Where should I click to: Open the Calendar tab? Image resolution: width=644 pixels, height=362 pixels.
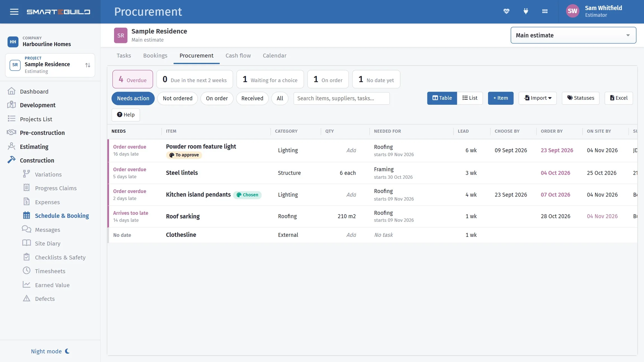[x=274, y=56]
